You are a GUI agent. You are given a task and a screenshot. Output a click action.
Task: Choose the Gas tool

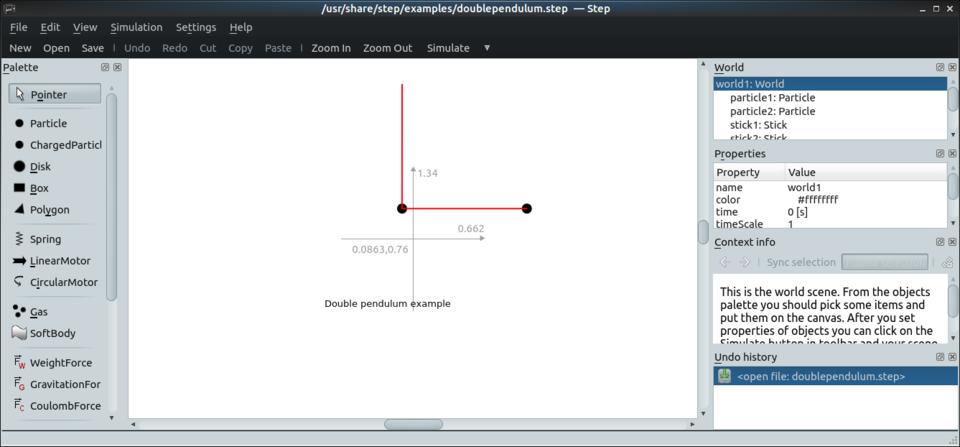[38, 312]
